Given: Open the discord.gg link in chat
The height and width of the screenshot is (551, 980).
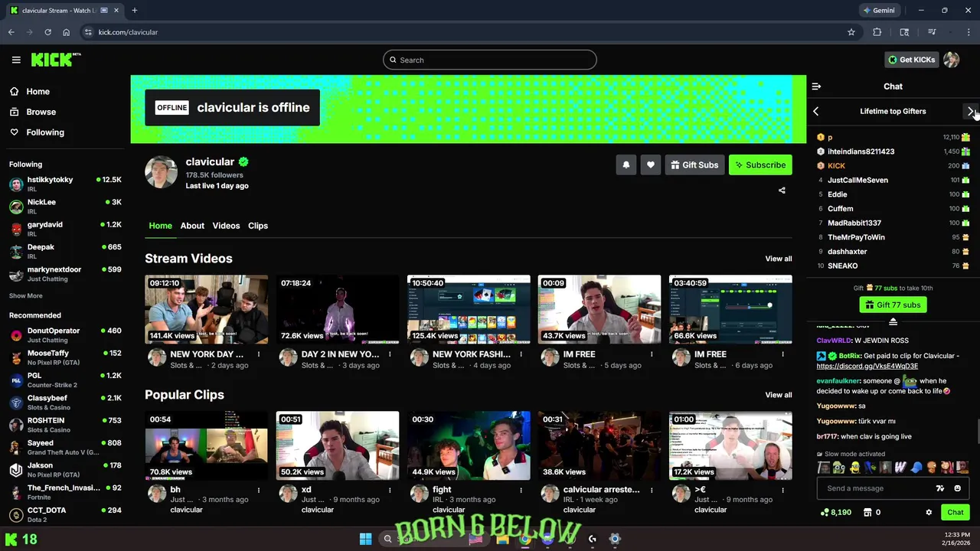Looking at the screenshot, I should (x=867, y=366).
